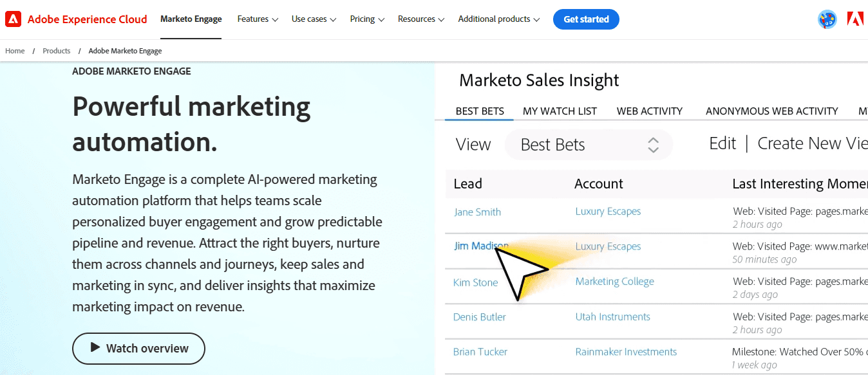The image size is (868, 375).
Task: Click the Get started button
Action: pos(585,19)
